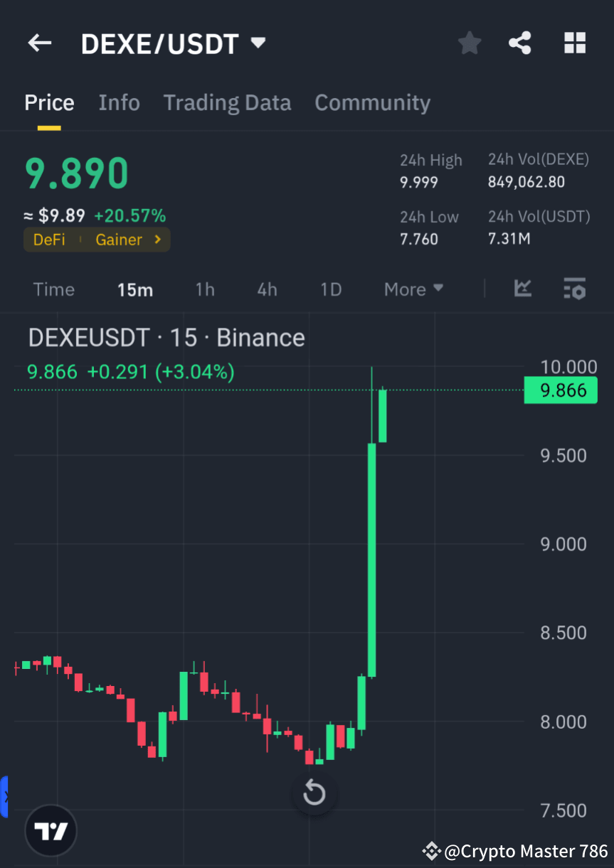The image size is (614, 868).
Task: Switch to the Trading Data tab
Action: coord(227,102)
